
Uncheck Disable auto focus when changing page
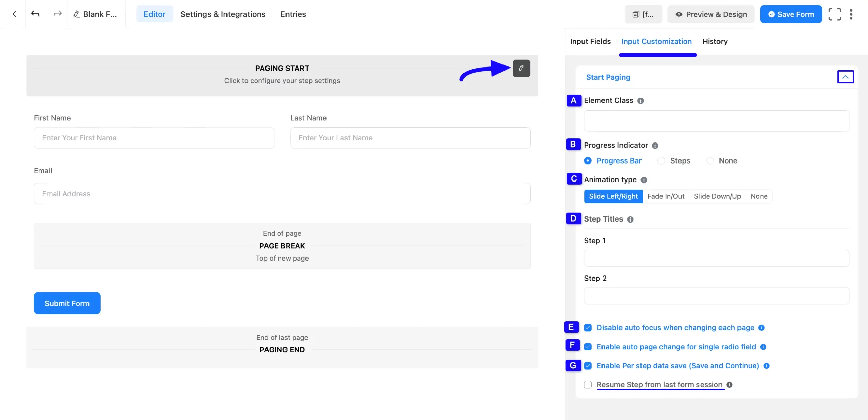pyautogui.click(x=588, y=328)
